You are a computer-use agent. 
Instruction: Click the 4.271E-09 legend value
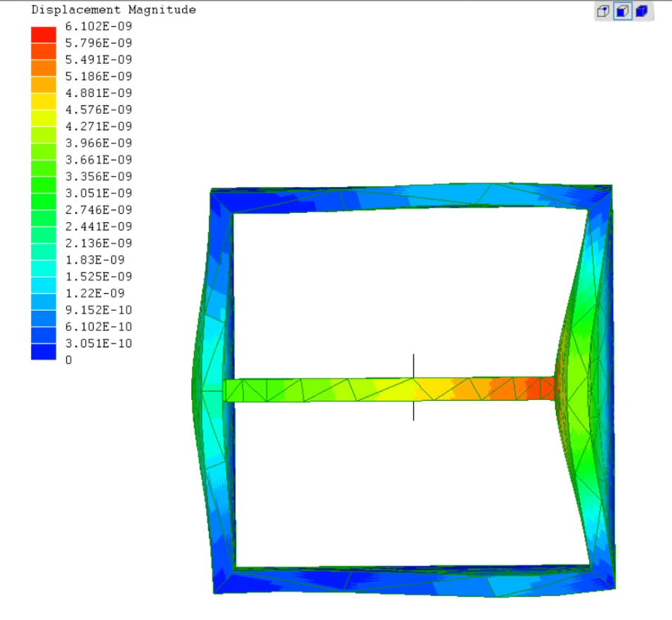[98, 127]
